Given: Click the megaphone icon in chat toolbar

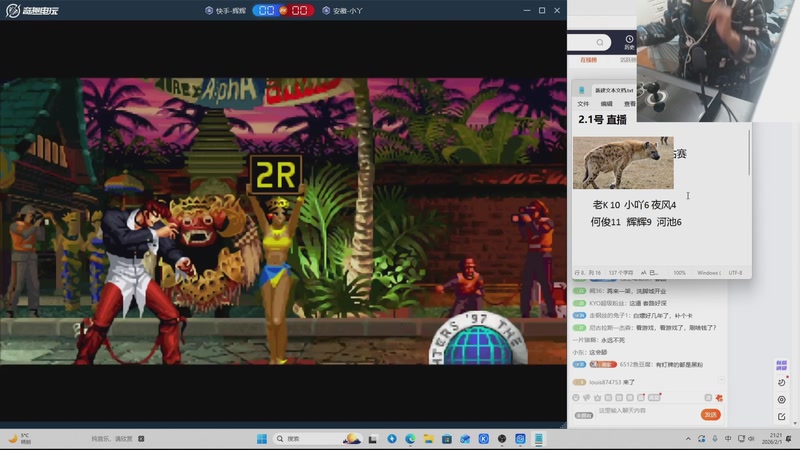Looking at the screenshot, I should [x=587, y=397].
